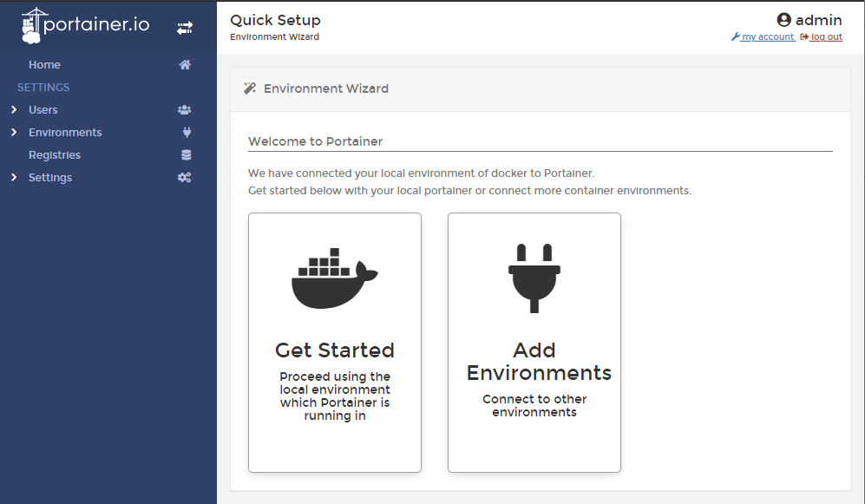Click the Registries database icon
The height and width of the screenshot is (504, 865).
(x=187, y=155)
